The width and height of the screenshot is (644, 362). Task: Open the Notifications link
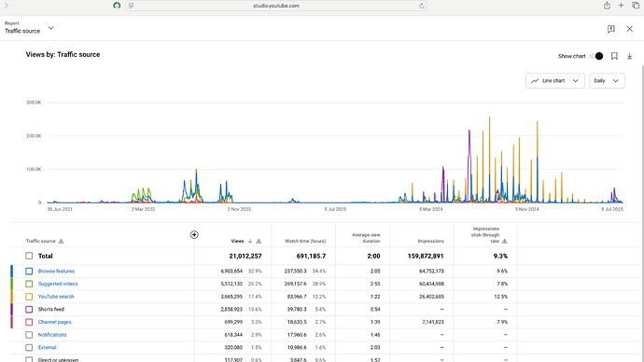(x=52, y=335)
